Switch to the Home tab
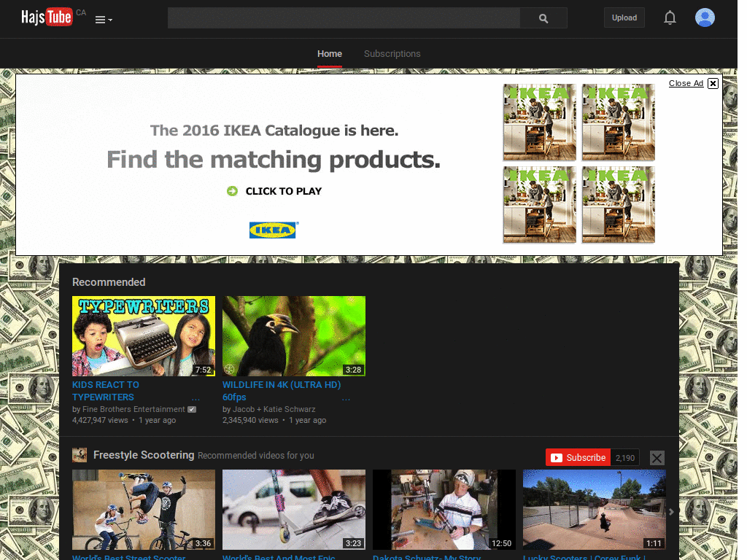The height and width of the screenshot is (560, 747). click(330, 54)
